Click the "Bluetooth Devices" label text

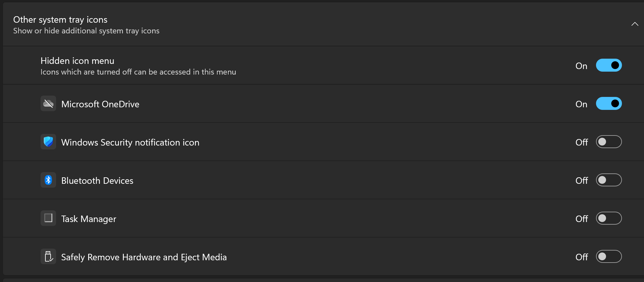click(x=97, y=181)
